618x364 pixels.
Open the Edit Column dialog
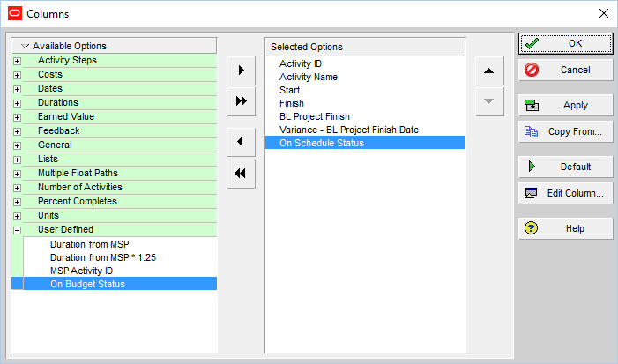[x=565, y=193]
